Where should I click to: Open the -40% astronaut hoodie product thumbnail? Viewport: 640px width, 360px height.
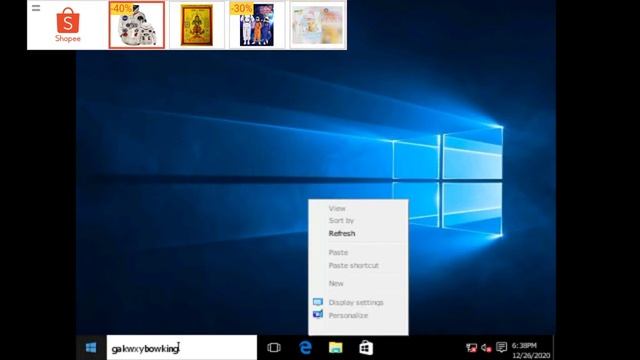click(x=137, y=25)
